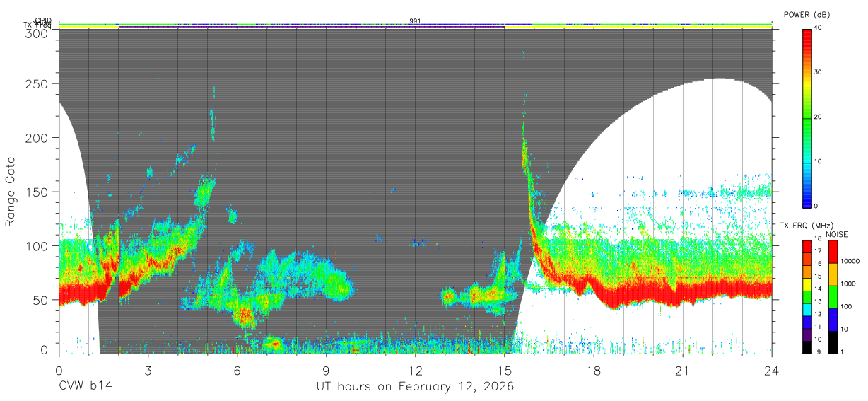Image resolution: width=868 pixels, height=401 pixels.
Task: Click the 10 label on the power scale
Action: 819,161
